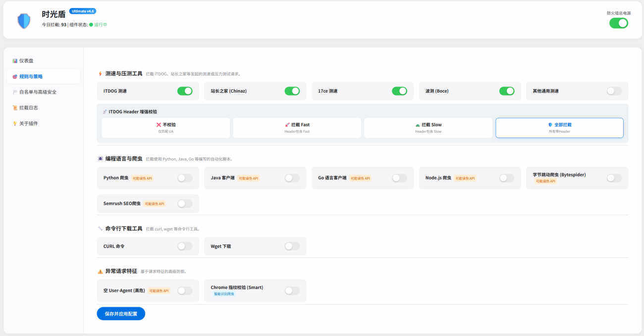The image size is (644, 336).
Task: Switch to the 拦截日志 sidebar tab
Action: 28,108
